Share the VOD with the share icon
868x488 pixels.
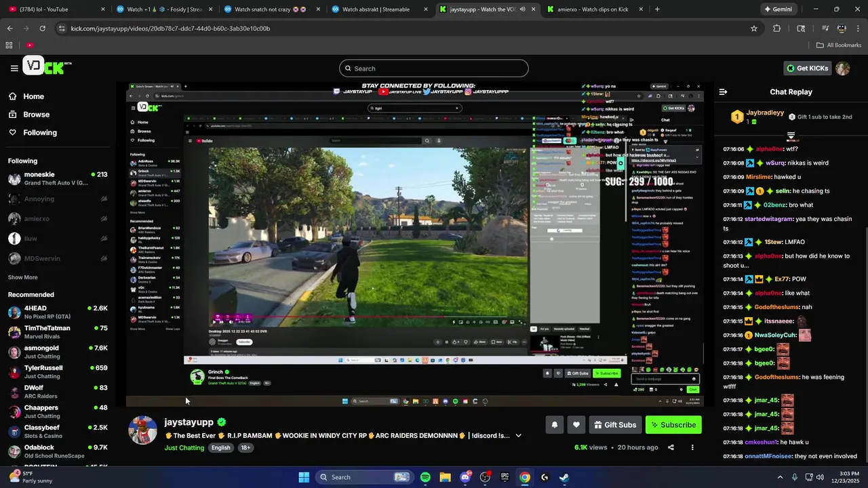(671, 447)
